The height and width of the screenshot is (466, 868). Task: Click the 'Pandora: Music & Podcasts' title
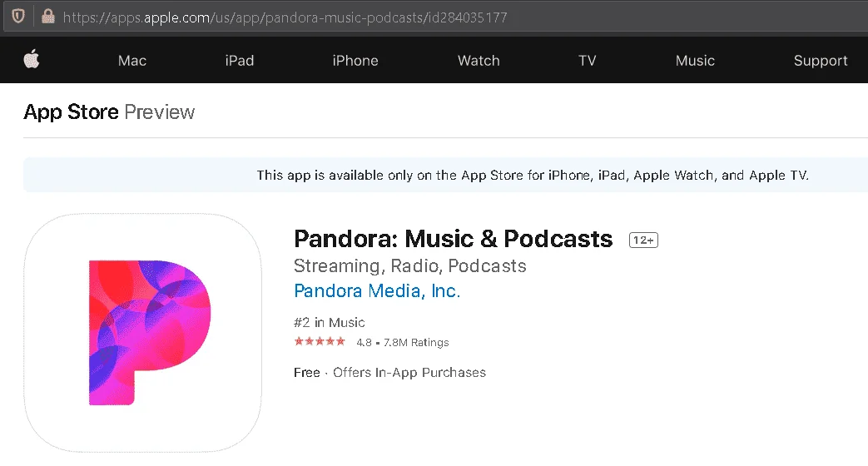(x=454, y=239)
